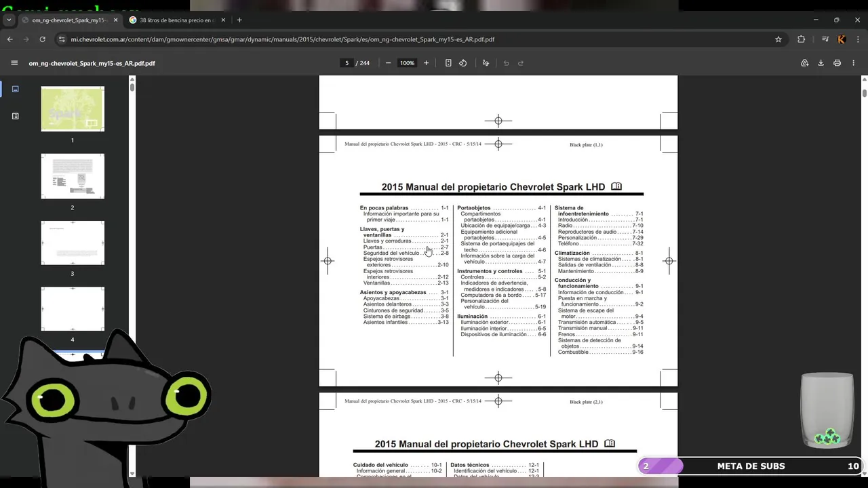Close the om_ng-chevrolet_Spark tab
Viewport: 868px width, 488px height.
click(x=115, y=20)
